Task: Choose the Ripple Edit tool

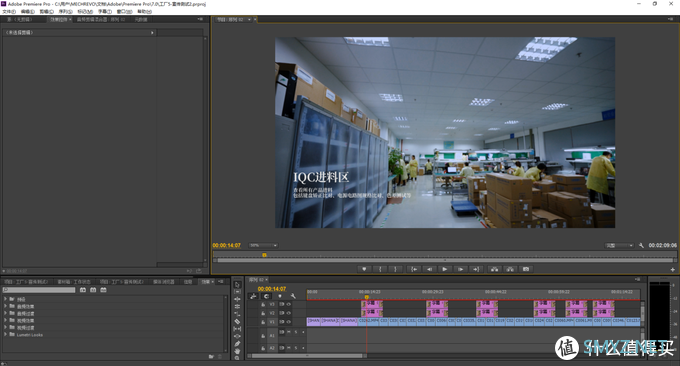Action: click(237, 299)
